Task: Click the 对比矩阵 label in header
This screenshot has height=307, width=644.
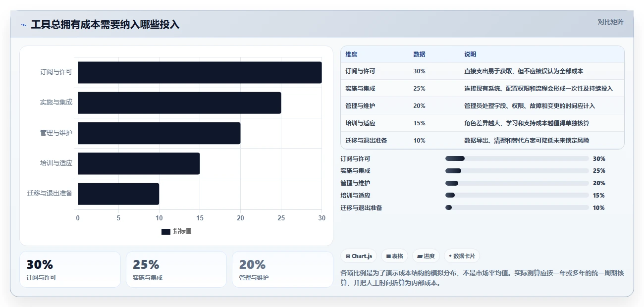Action: point(610,22)
